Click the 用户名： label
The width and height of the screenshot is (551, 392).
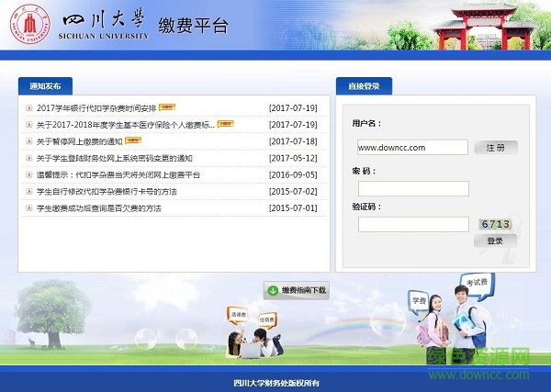366,123
